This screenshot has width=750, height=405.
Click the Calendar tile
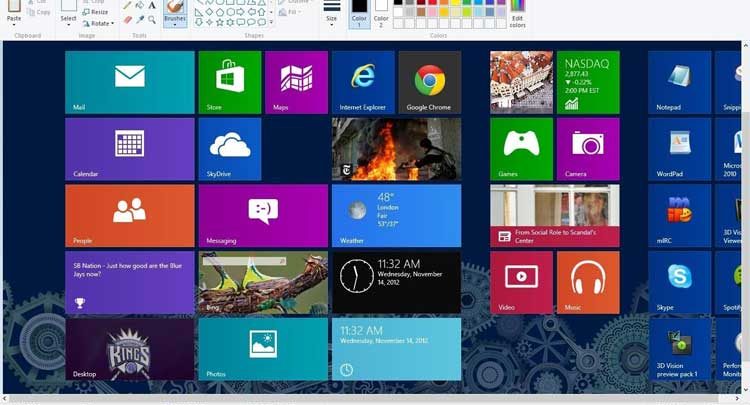(130, 149)
